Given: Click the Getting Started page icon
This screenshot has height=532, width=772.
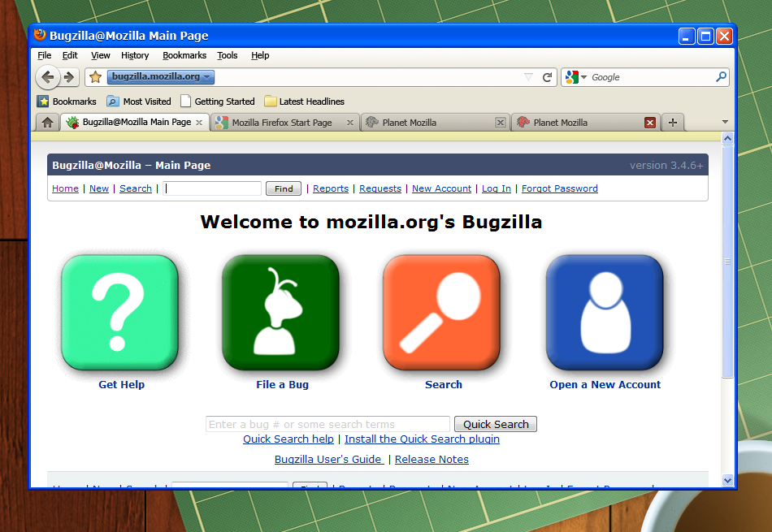Looking at the screenshot, I should (185, 102).
